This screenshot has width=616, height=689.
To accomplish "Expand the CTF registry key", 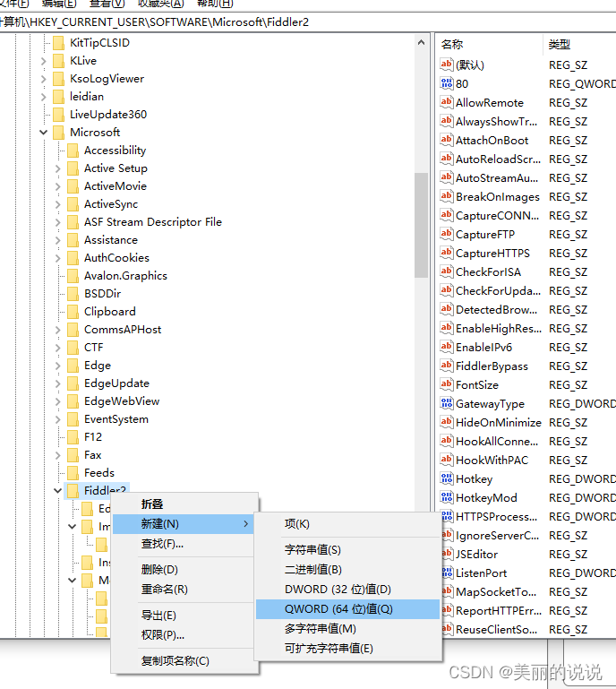I will 57,348.
